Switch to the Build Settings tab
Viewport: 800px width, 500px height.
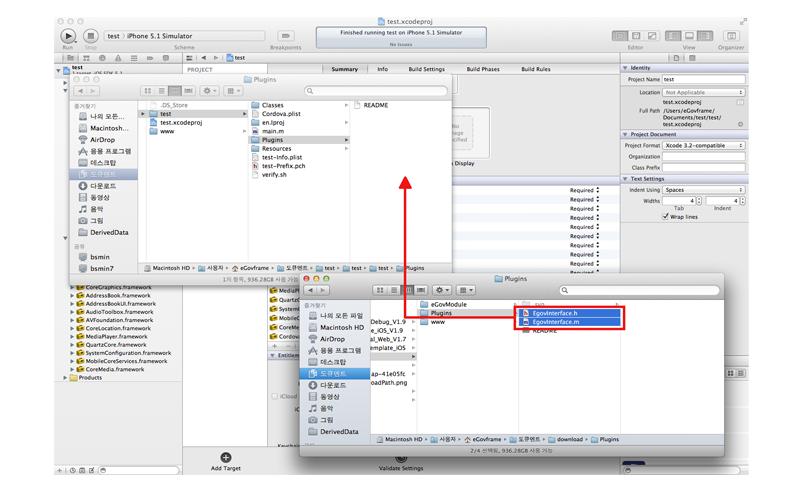click(426, 70)
